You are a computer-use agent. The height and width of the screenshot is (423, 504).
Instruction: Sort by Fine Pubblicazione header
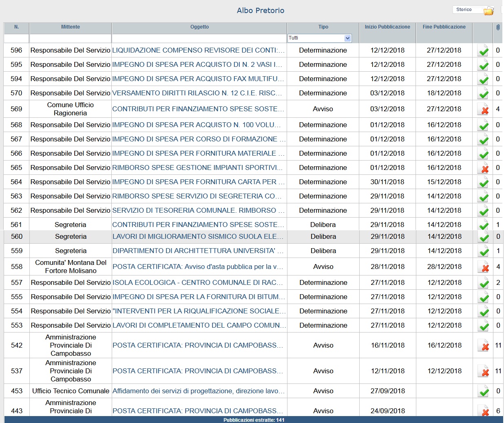pyautogui.click(x=444, y=27)
